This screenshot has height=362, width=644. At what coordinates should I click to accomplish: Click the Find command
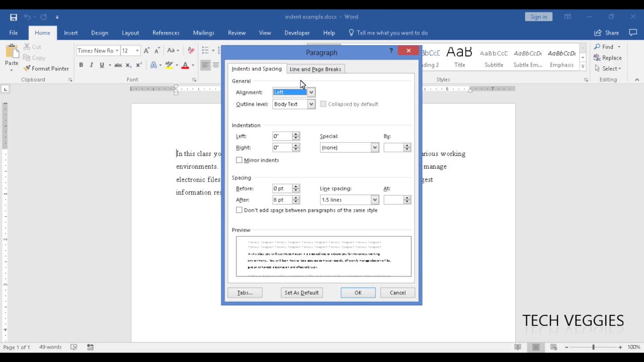tap(604, 47)
